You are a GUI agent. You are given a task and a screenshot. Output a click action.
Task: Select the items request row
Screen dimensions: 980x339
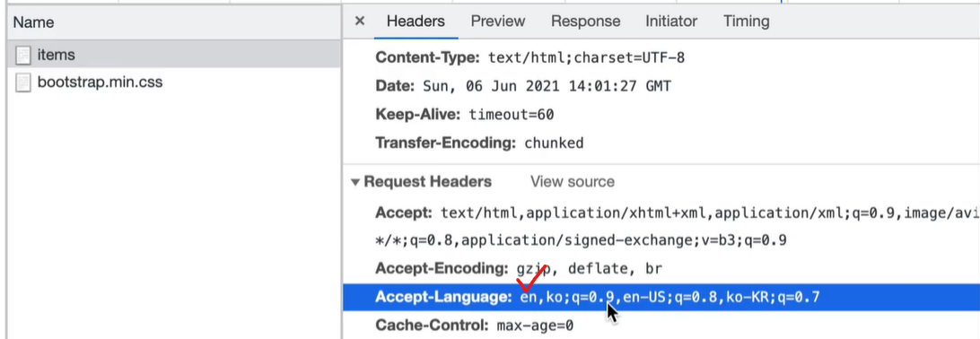(174, 55)
